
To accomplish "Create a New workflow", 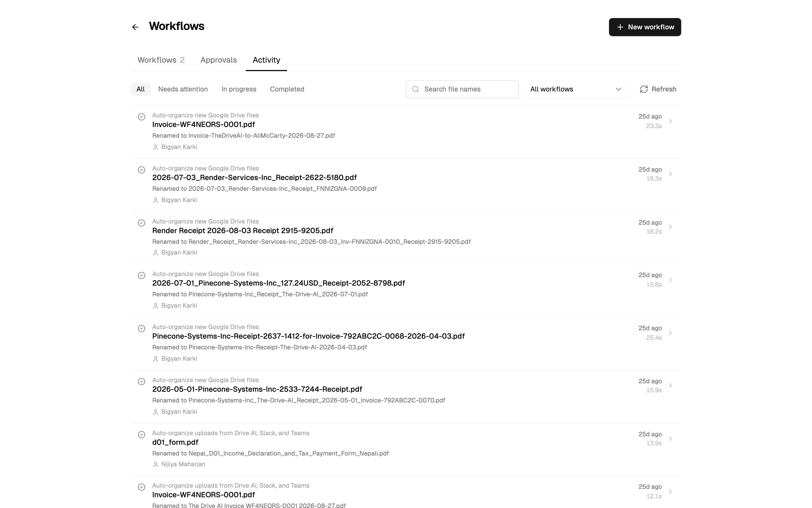I will click(x=645, y=27).
